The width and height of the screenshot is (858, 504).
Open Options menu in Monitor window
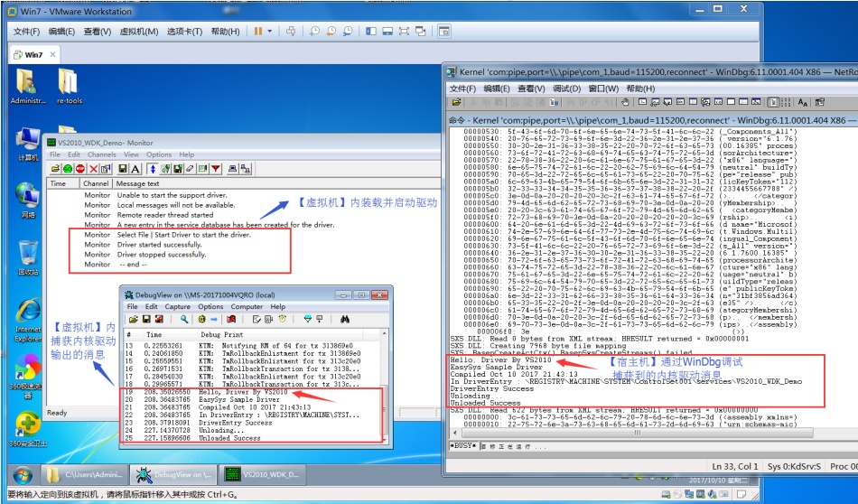(159, 154)
